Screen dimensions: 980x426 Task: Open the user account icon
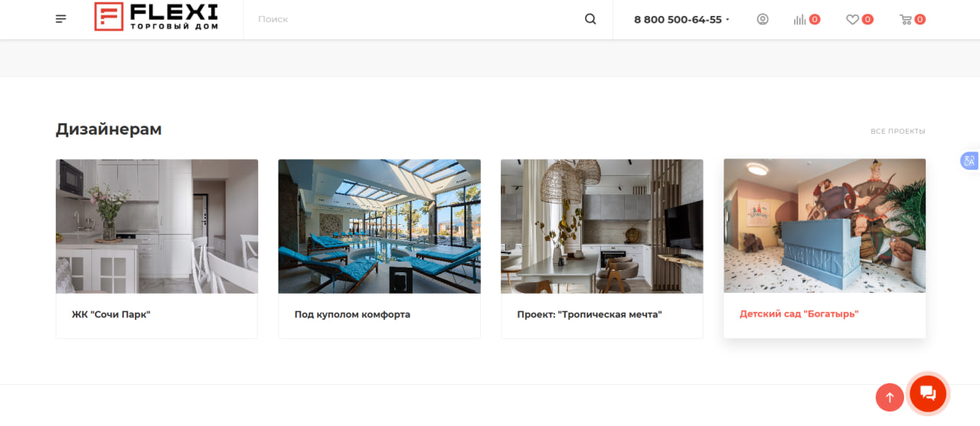[x=763, y=19]
